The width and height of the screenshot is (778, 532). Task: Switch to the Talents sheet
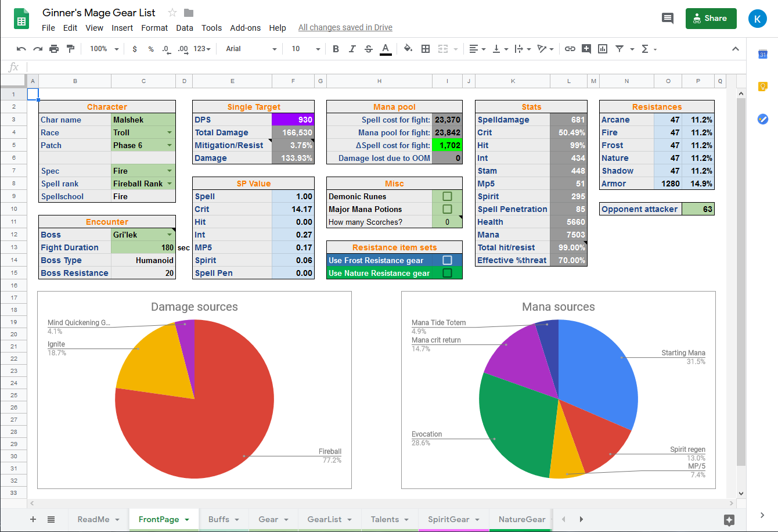click(390, 519)
